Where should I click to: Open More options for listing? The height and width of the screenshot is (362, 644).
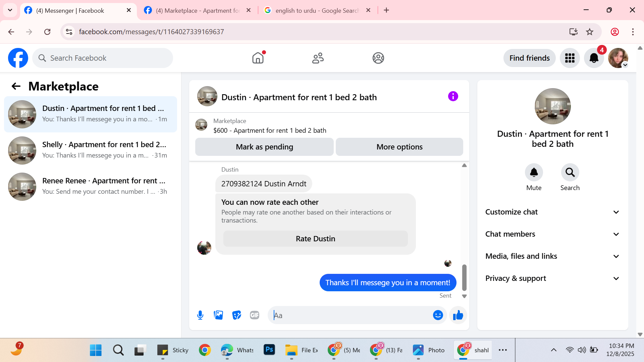tap(399, 147)
